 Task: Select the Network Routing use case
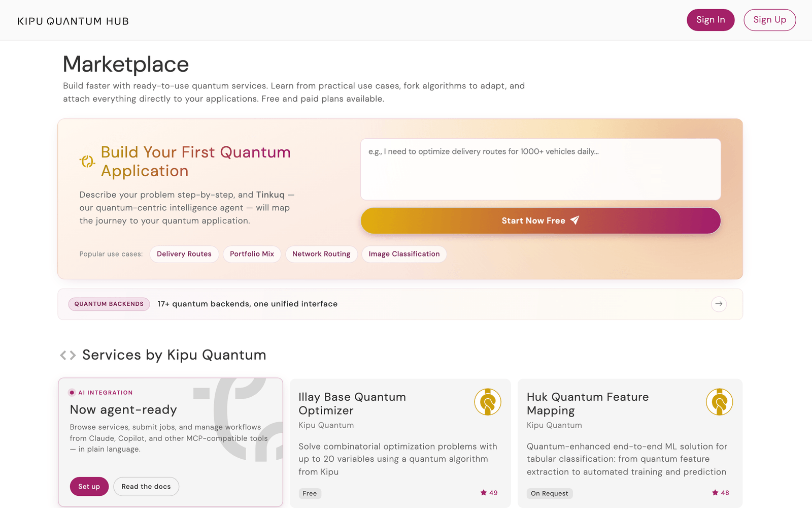(x=321, y=254)
